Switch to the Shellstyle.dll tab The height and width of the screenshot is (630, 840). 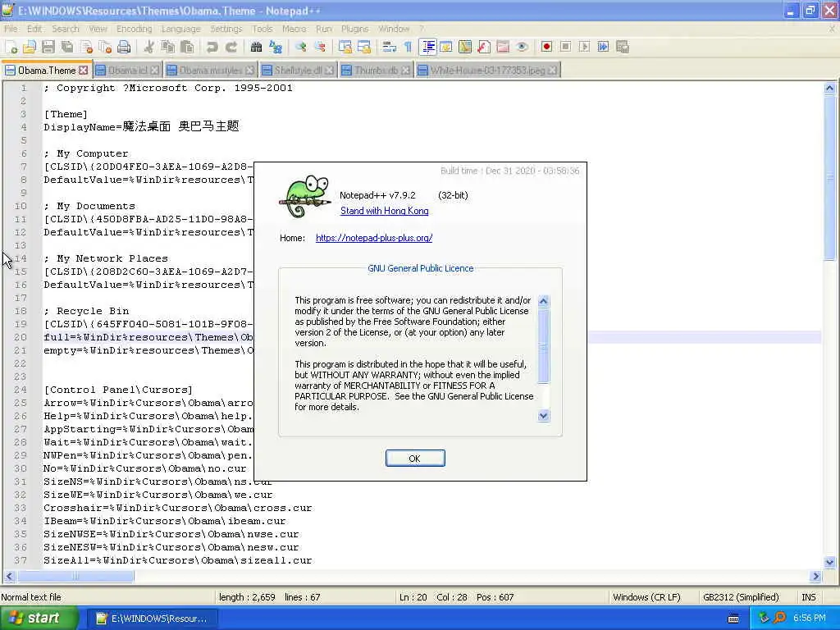tap(298, 71)
